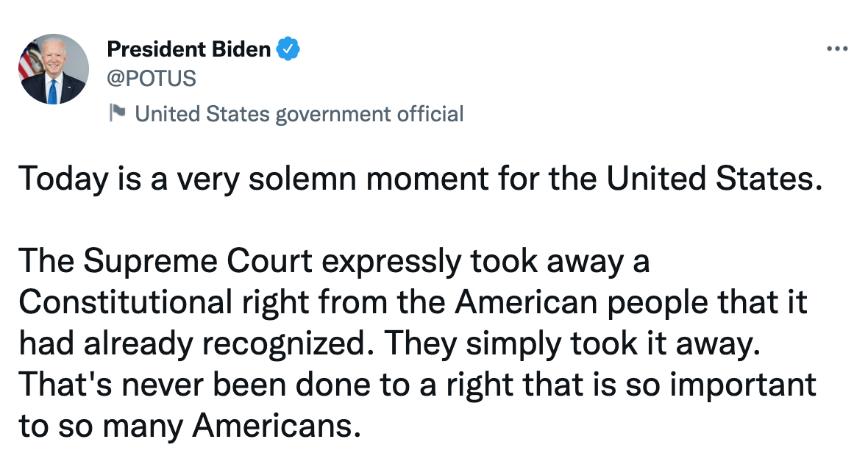
Task: Click the flag icon beside government label
Action: click(117, 113)
